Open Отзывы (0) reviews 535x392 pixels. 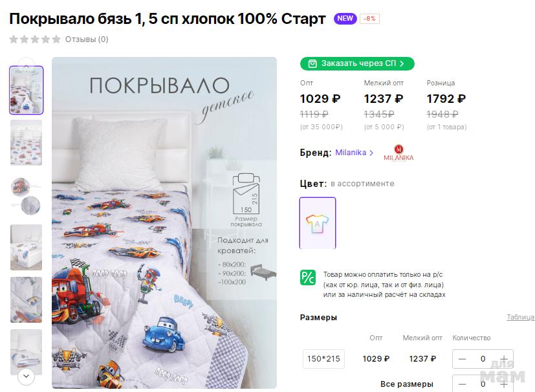click(x=87, y=39)
